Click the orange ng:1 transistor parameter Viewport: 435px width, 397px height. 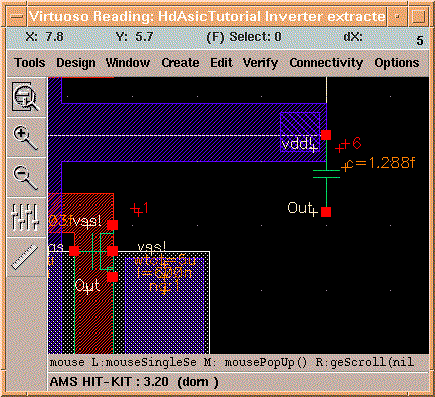(165, 287)
